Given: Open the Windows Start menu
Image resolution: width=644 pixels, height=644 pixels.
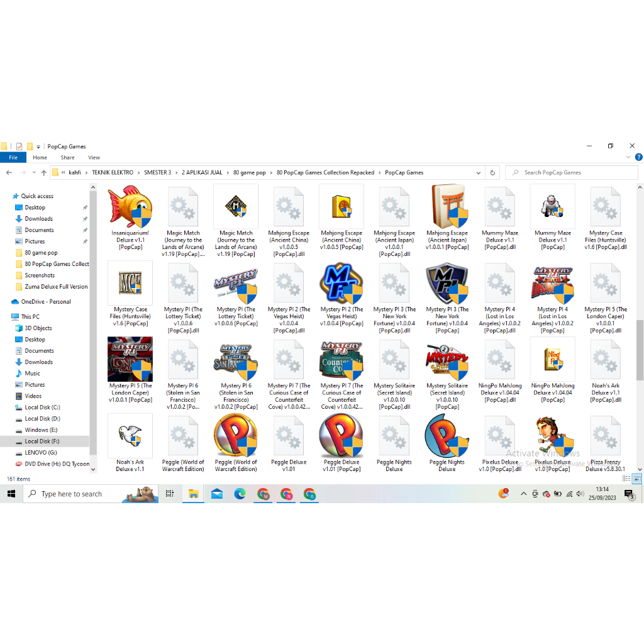Looking at the screenshot, I should [11, 494].
